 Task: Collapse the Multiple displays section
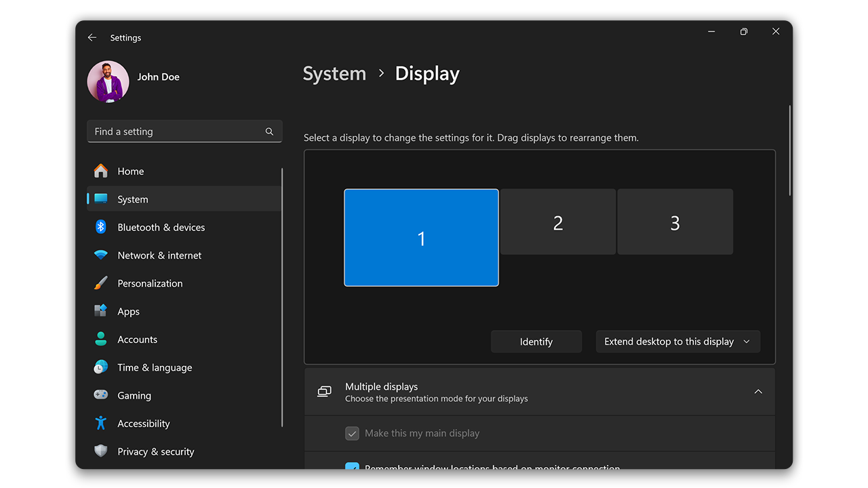(758, 392)
